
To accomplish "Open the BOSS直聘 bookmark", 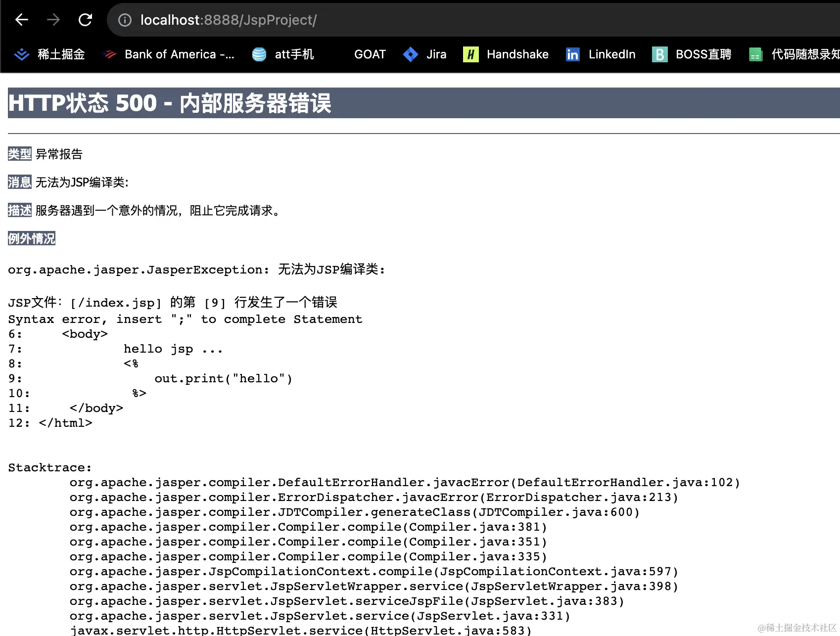I will pyautogui.click(x=703, y=54).
